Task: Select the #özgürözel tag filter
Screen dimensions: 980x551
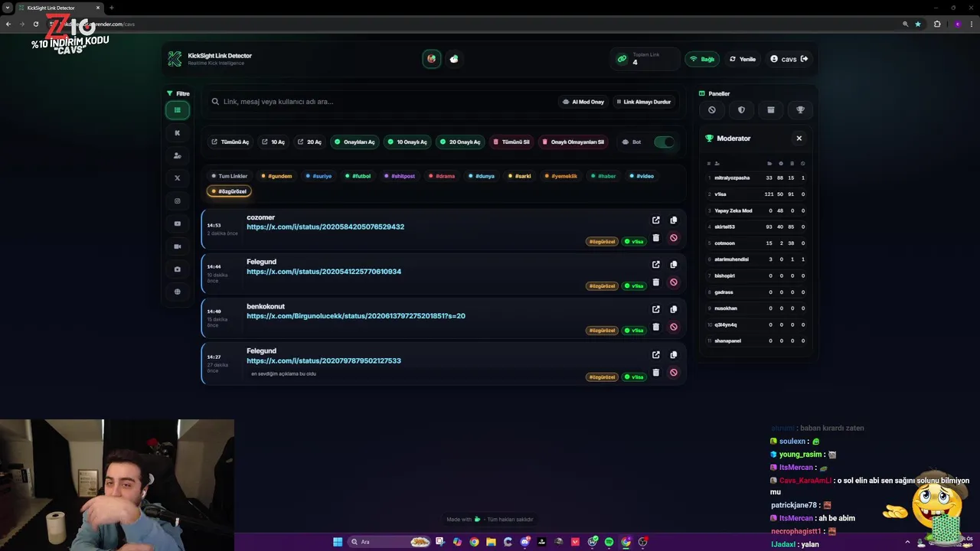Action: 229,191
